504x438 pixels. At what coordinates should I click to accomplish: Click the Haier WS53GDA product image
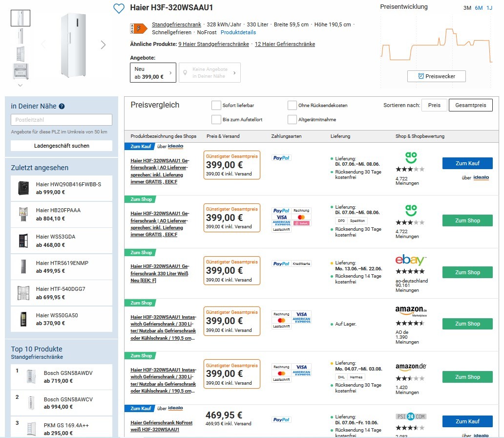[23, 241]
